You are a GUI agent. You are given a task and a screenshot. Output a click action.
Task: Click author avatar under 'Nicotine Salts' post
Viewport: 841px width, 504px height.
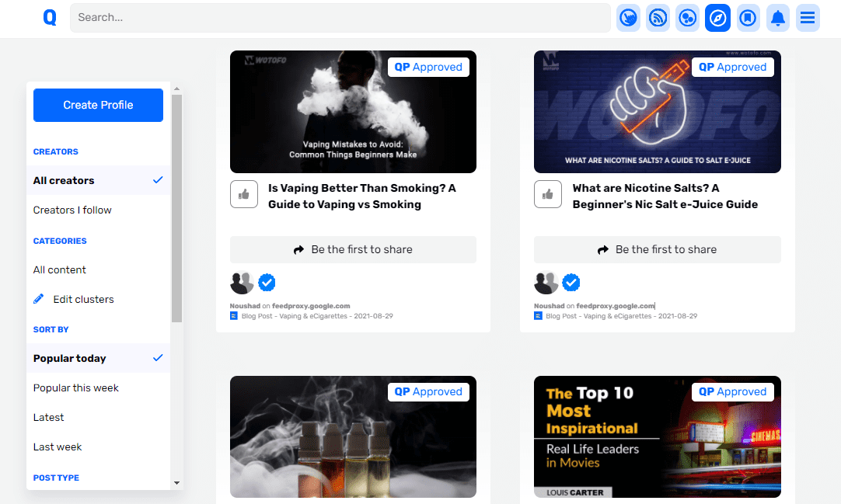point(546,283)
